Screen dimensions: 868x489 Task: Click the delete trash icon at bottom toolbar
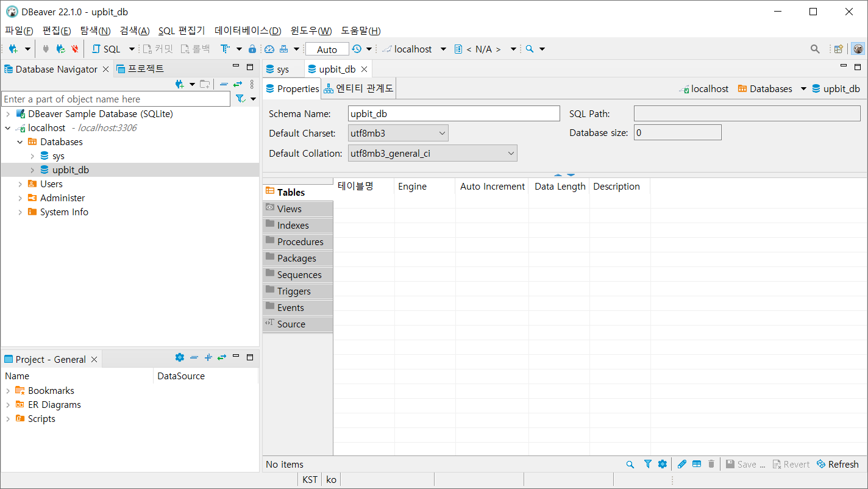[711, 464]
